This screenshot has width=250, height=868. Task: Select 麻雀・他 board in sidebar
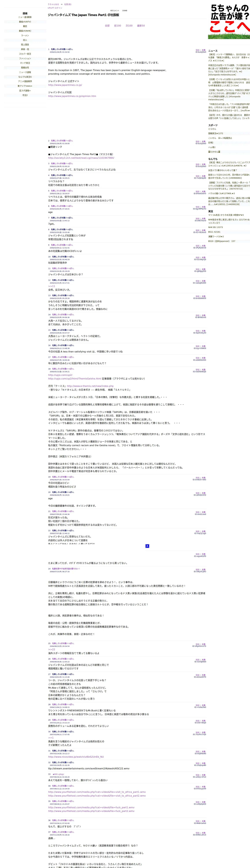25,49
